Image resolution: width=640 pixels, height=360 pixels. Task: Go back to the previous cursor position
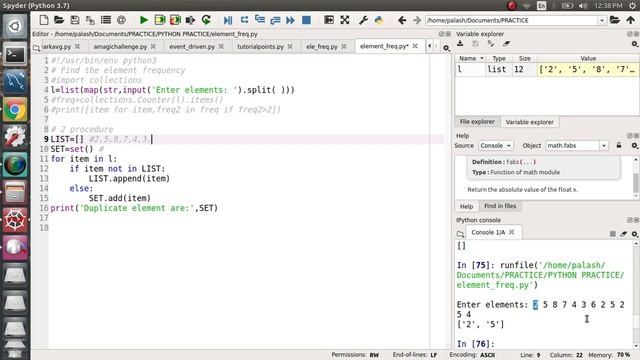tap(402, 20)
